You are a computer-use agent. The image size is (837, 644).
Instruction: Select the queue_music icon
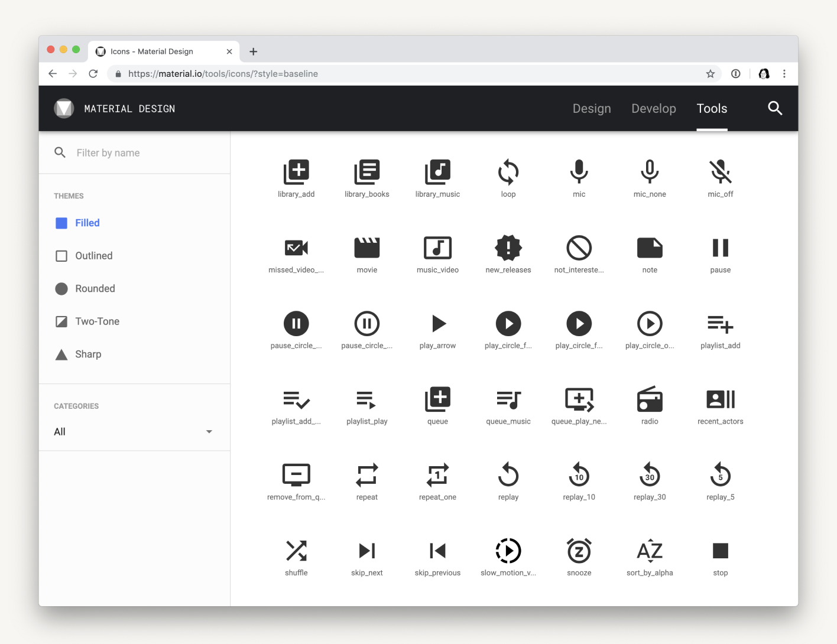point(508,399)
